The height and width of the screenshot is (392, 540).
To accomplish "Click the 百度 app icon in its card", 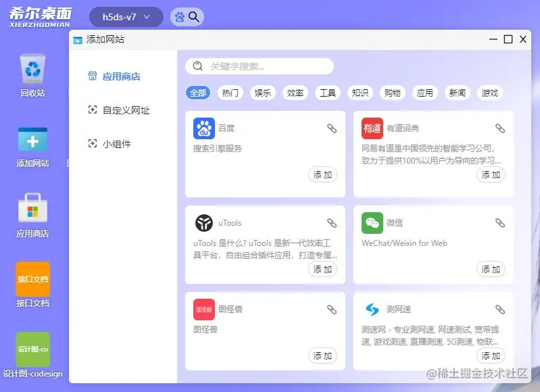I will click(204, 128).
